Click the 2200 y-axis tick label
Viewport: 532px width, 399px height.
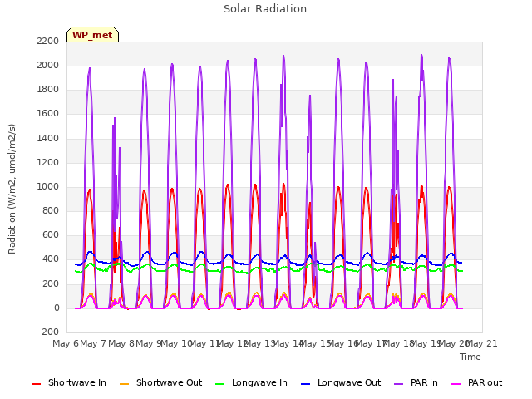click(48, 41)
